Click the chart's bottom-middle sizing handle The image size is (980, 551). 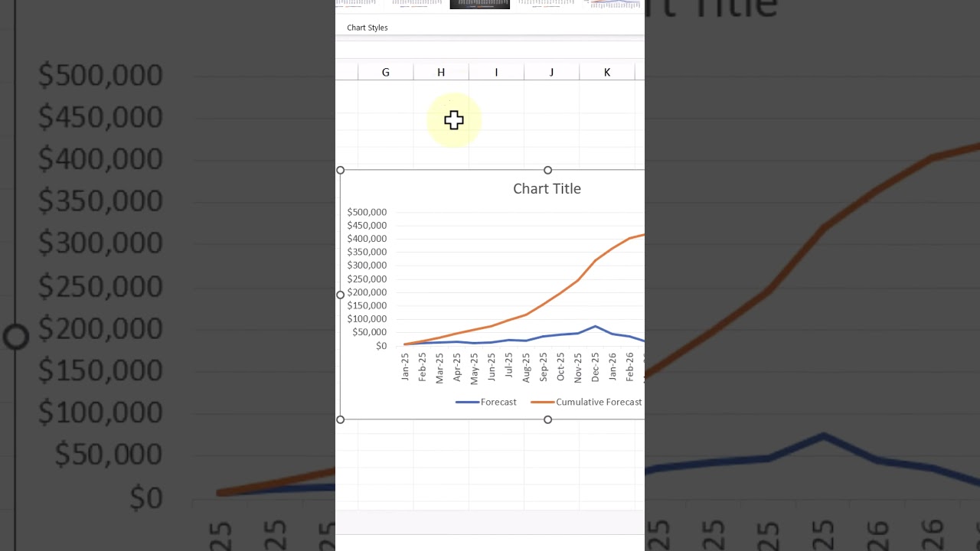(x=547, y=419)
